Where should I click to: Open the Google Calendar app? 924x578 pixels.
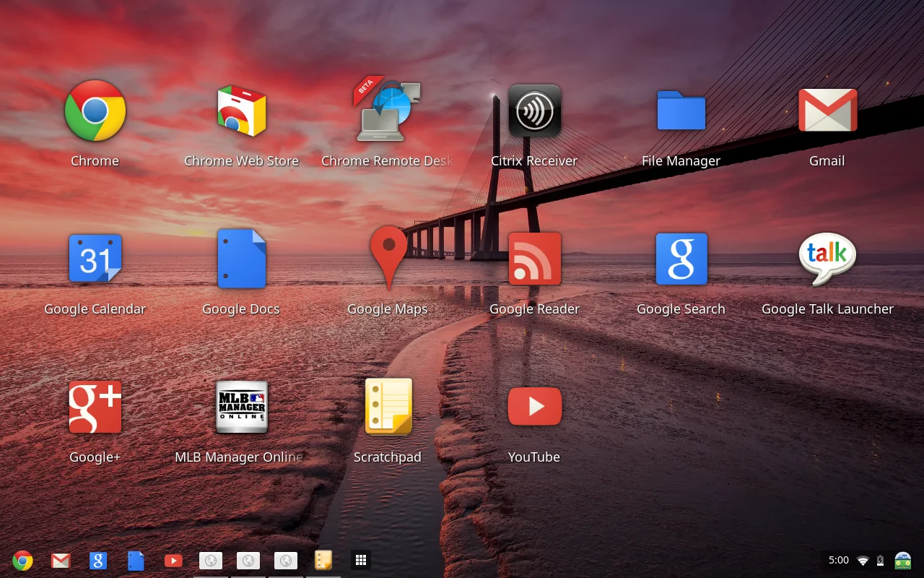pyautogui.click(x=95, y=259)
